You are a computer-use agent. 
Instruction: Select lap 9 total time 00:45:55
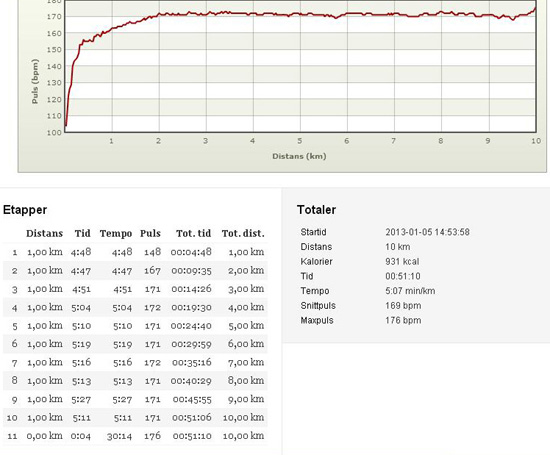[x=192, y=400]
